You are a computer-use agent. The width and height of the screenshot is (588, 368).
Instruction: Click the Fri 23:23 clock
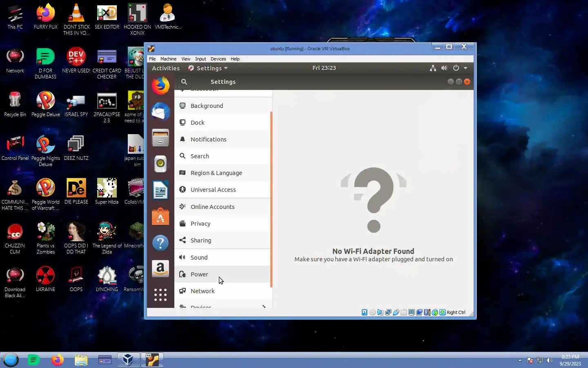(x=324, y=68)
